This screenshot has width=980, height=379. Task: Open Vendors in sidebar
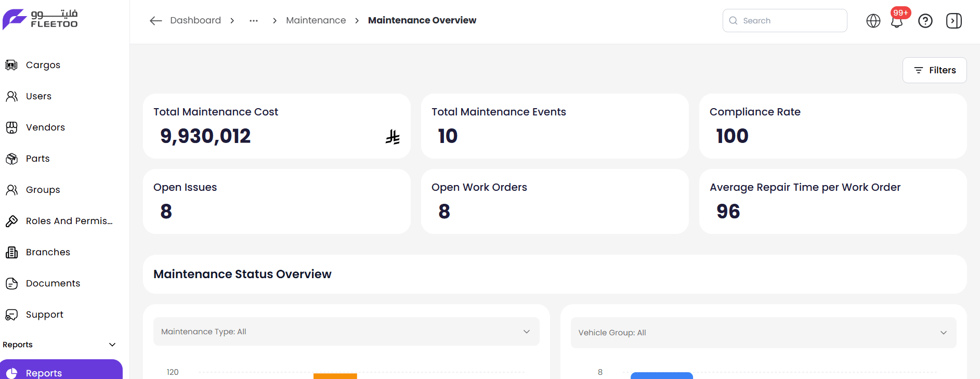[45, 127]
